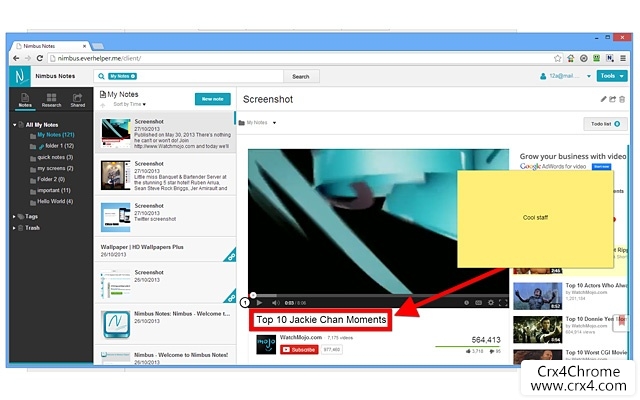
Task: Click the user account avatar icon
Action: tap(543, 76)
